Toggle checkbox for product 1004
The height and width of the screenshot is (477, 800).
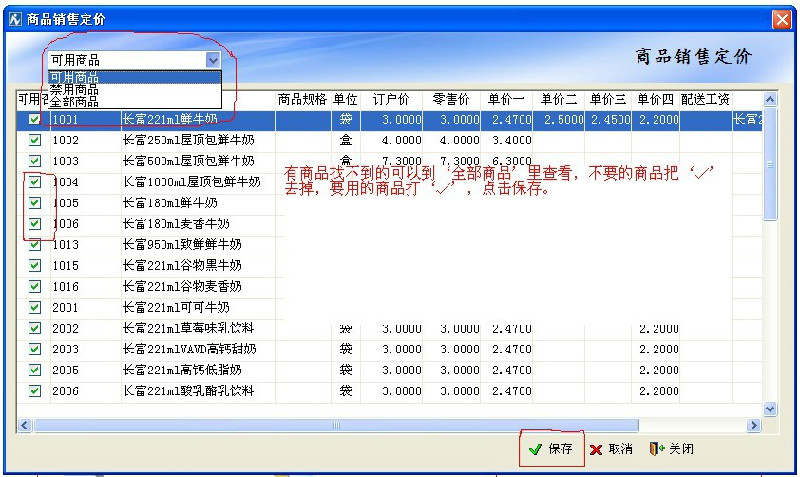click(34, 182)
